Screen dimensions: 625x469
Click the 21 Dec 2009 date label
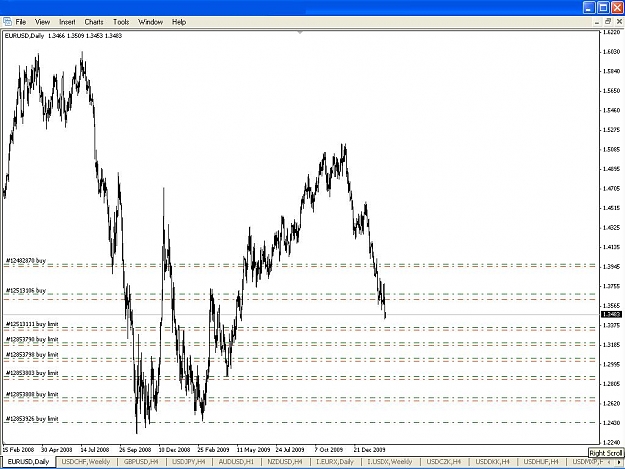(x=369, y=449)
